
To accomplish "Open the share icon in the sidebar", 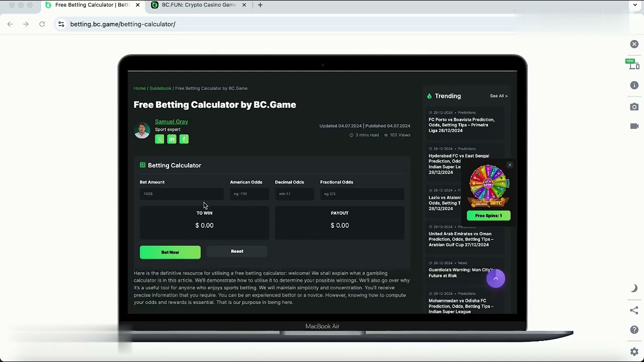I will tap(634, 310).
